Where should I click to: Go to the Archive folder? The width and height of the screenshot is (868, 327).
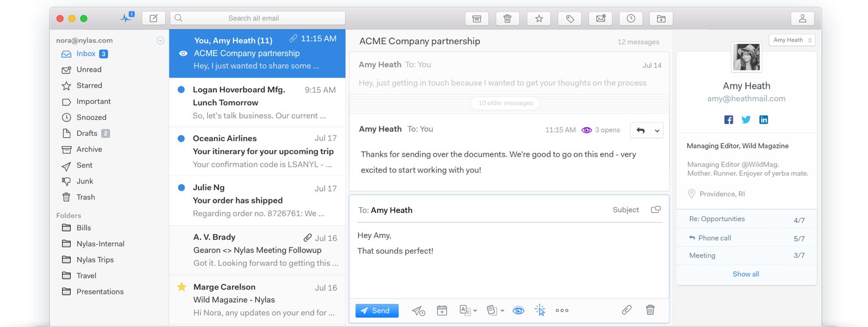coord(89,149)
